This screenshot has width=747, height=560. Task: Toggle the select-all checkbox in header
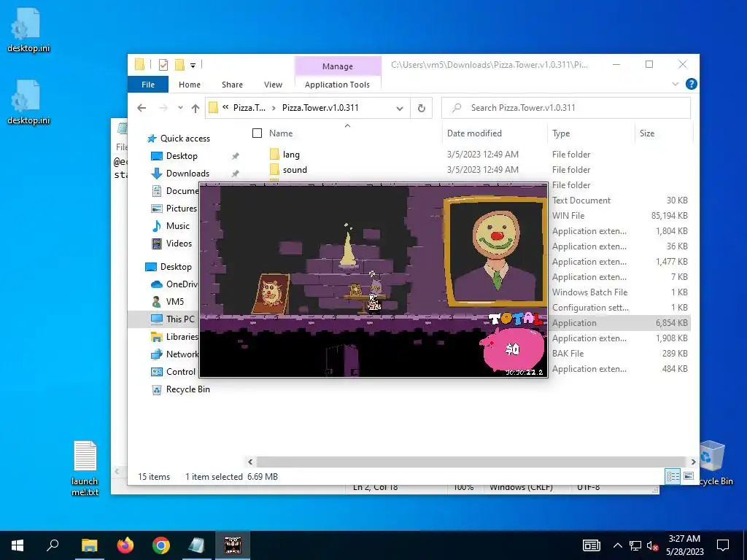257,133
